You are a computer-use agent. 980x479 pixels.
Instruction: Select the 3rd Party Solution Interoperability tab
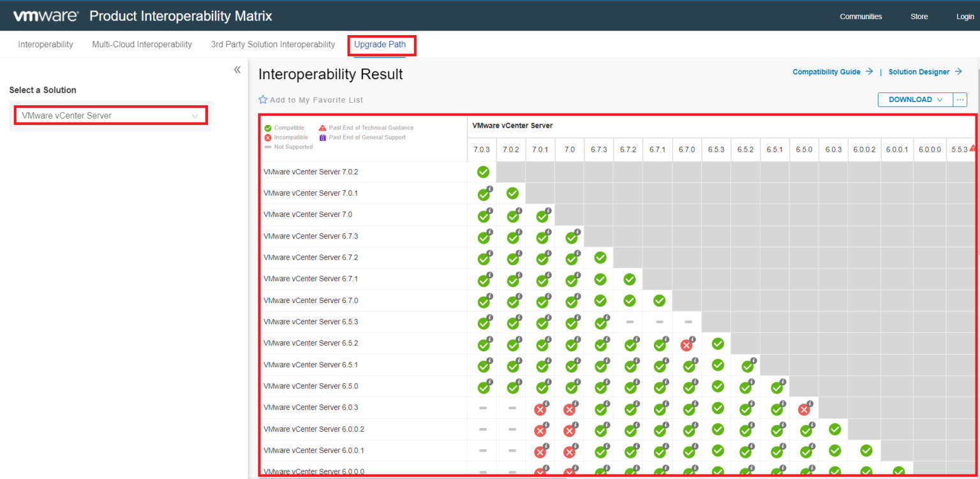tap(273, 44)
